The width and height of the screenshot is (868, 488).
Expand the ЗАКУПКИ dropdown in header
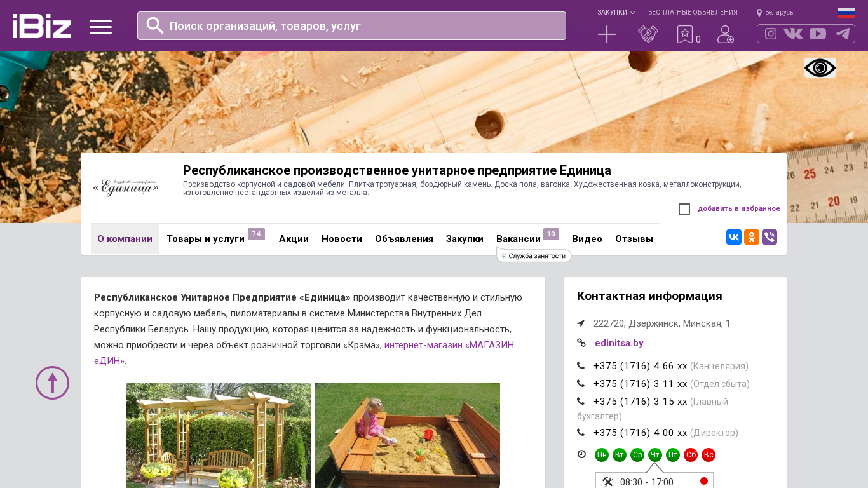616,13
